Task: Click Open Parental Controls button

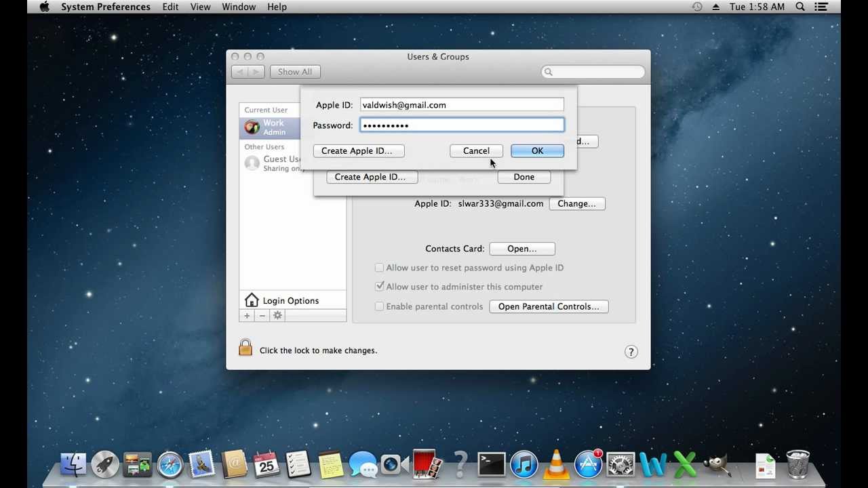Action: point(549,306)
